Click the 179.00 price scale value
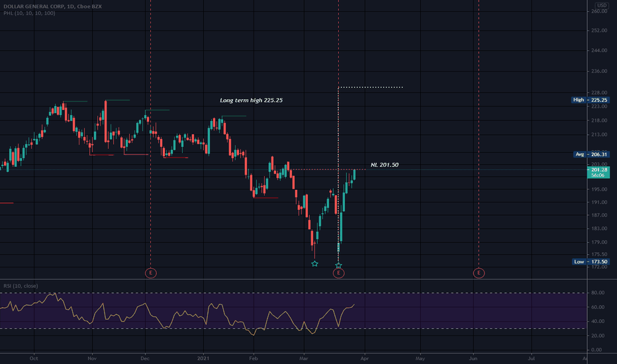The height and width of the screenshot is (364, 617). 599,242
